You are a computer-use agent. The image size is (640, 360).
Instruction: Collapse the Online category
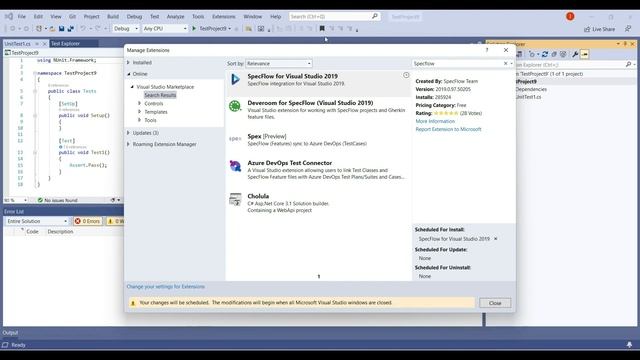point(129,74)
